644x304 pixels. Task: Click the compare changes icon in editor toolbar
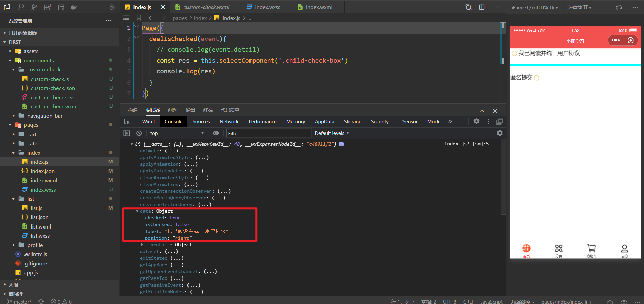(468, 7)
